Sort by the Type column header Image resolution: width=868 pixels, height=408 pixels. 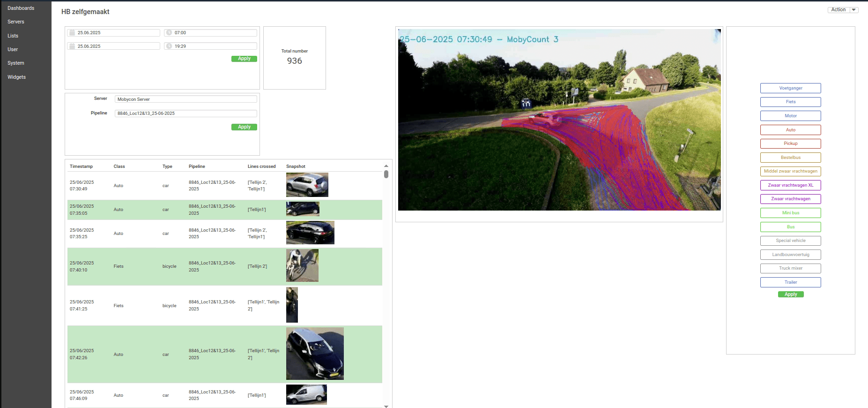coord(167,166)
